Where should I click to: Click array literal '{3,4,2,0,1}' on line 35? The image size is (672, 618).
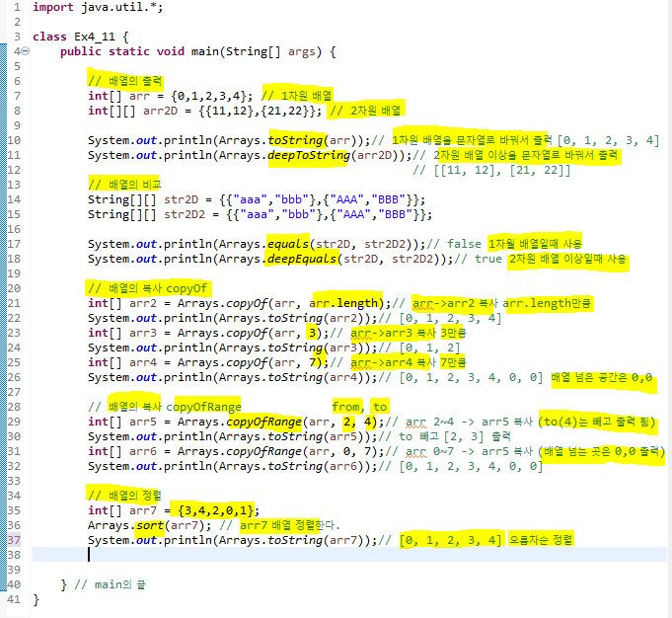point(218,510)
